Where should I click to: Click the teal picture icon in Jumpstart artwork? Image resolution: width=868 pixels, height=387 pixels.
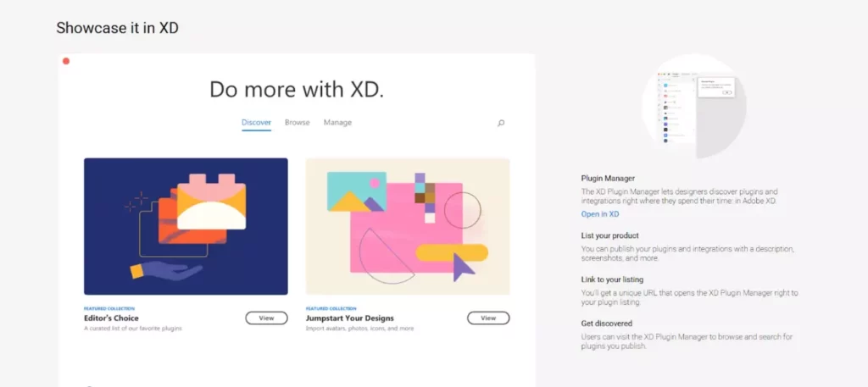tap(352, 191)
